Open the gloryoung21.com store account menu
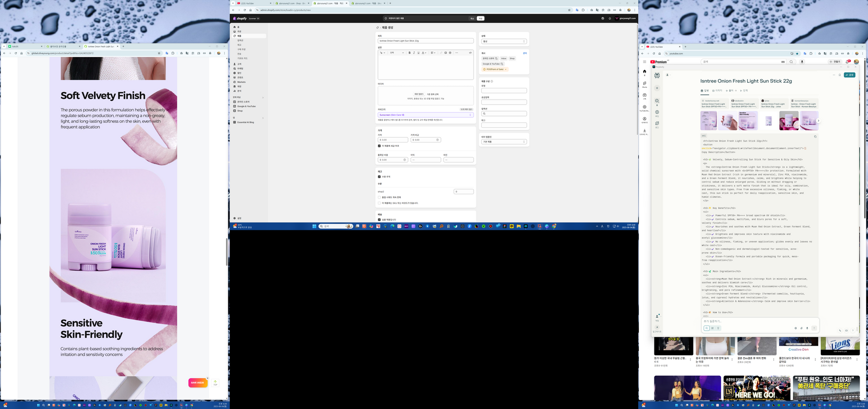This screenshot has width=868, height=409. (625, 19)
